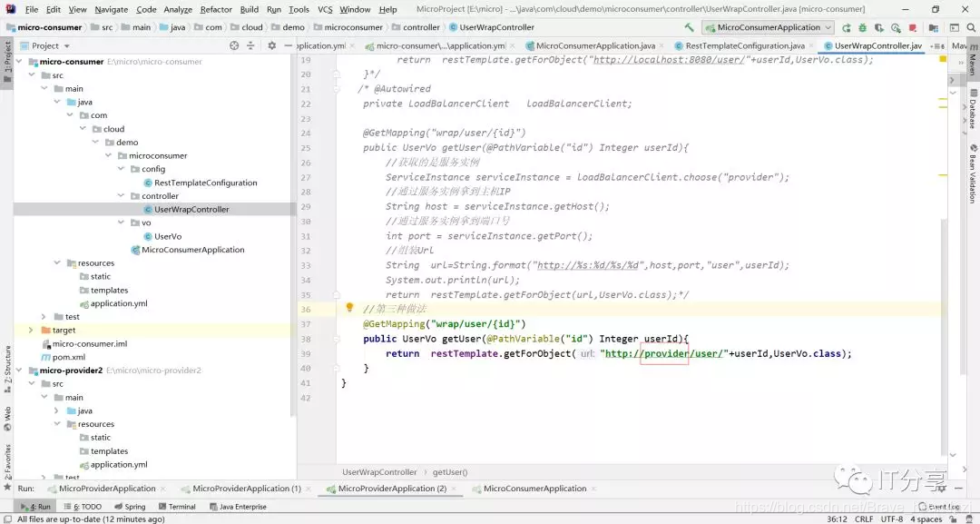
Task: Click the yellow intention lightbulb on line 36
Action: 349,308
